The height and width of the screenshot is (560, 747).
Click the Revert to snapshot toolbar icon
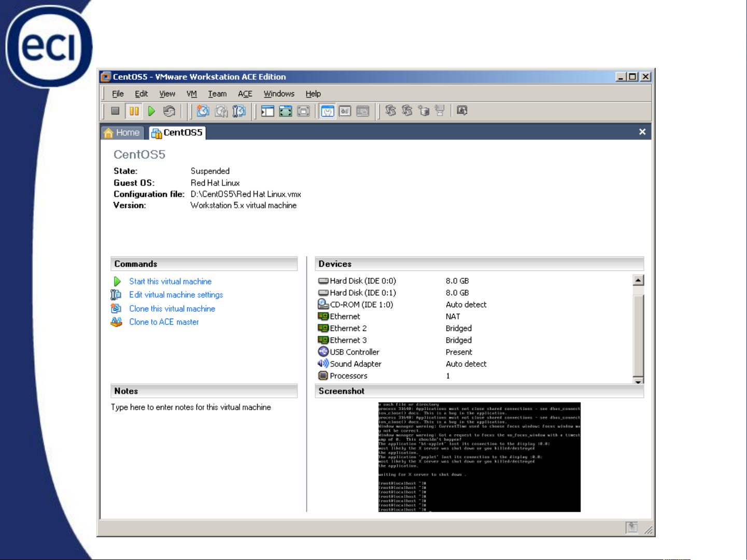tap(221, 111)
